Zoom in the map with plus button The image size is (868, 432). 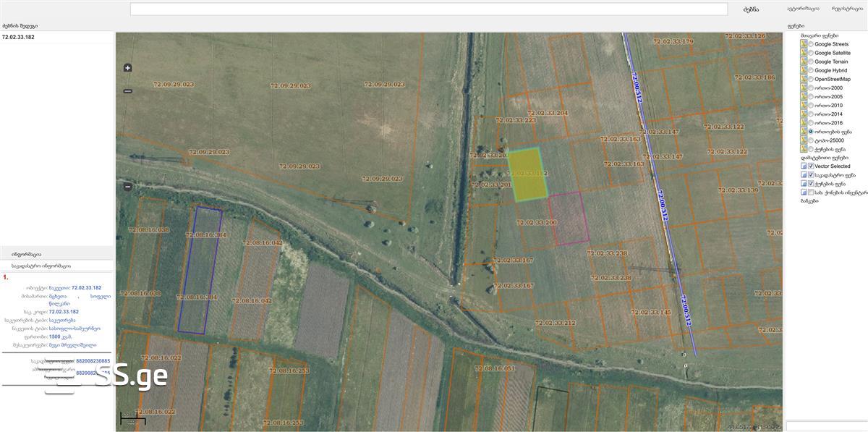click(x=128, y=68)
